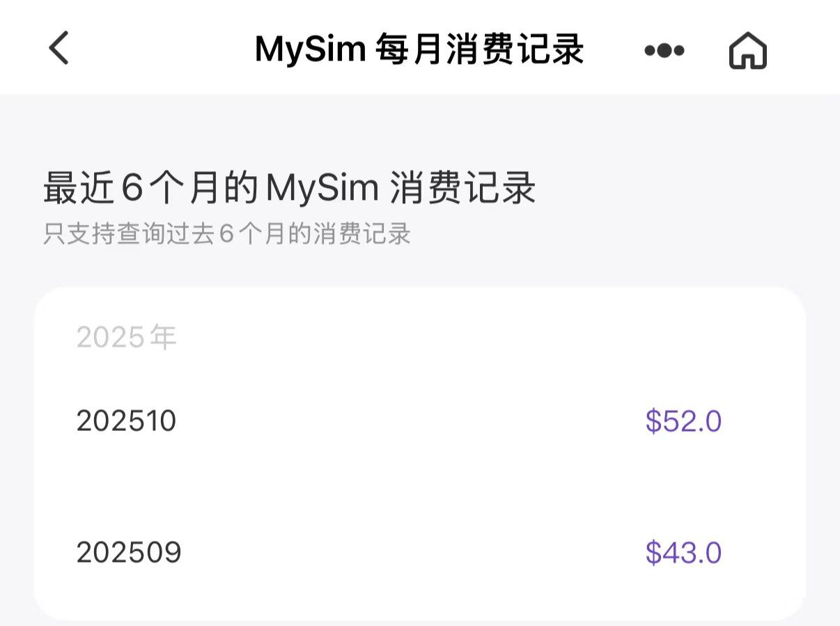Viewport: 840px width, 626px height.
Task: Click the word MySim in the title bar
Action: 310,49
